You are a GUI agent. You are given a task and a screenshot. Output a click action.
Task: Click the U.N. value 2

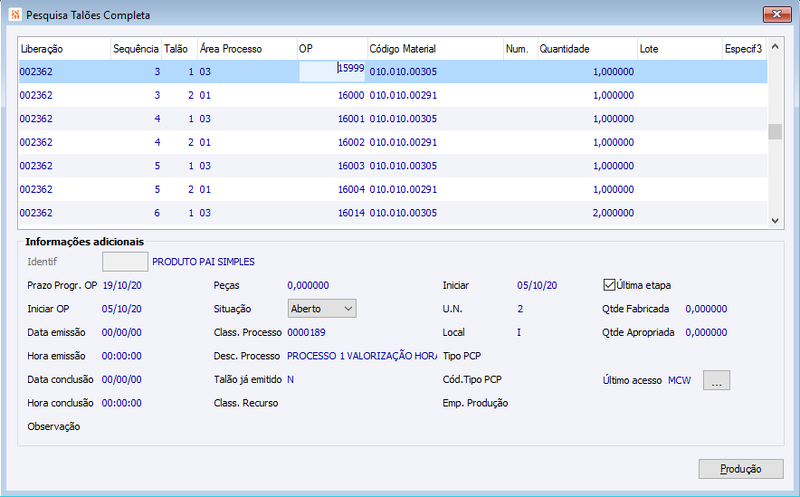pos(520,309)
